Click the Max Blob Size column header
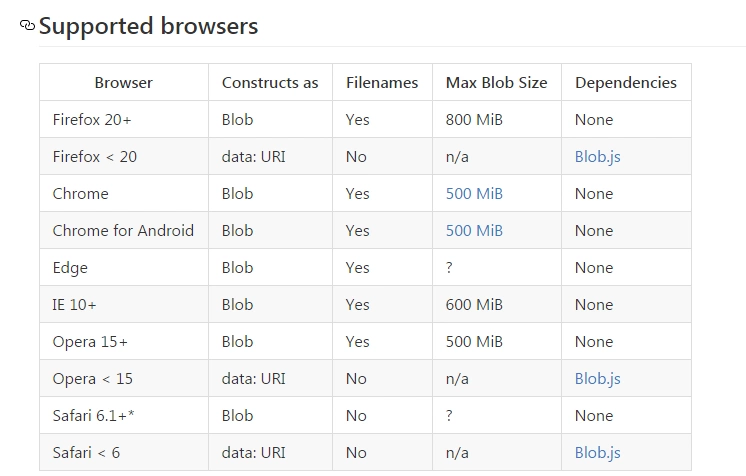Image resolution: width=746 pixels, height=476 pixels. (x=496, y=83)
